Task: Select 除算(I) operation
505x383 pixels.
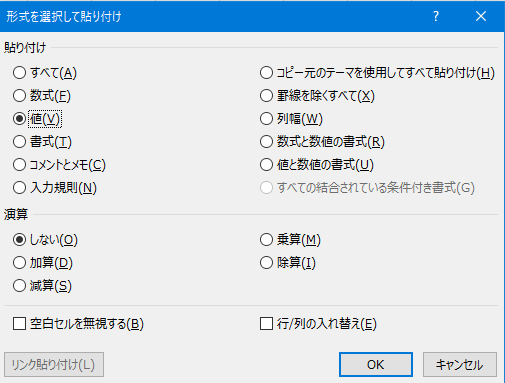Action: tap(287, 263)
